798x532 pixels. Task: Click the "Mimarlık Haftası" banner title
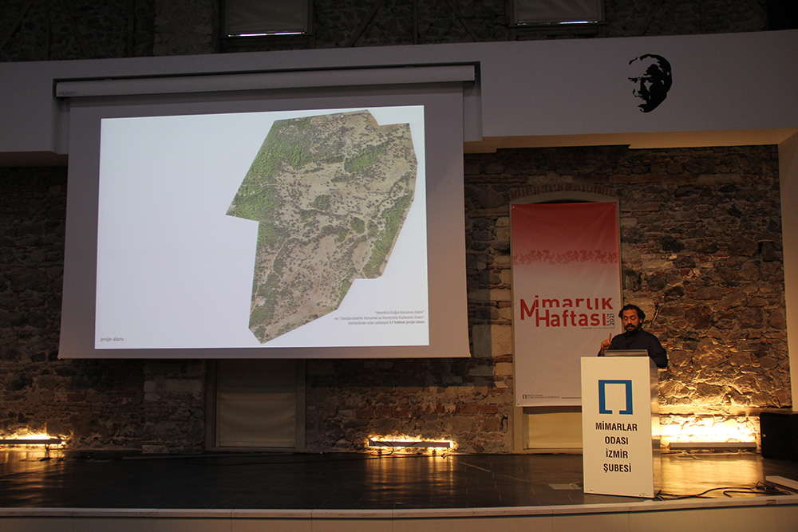point(567,313)
